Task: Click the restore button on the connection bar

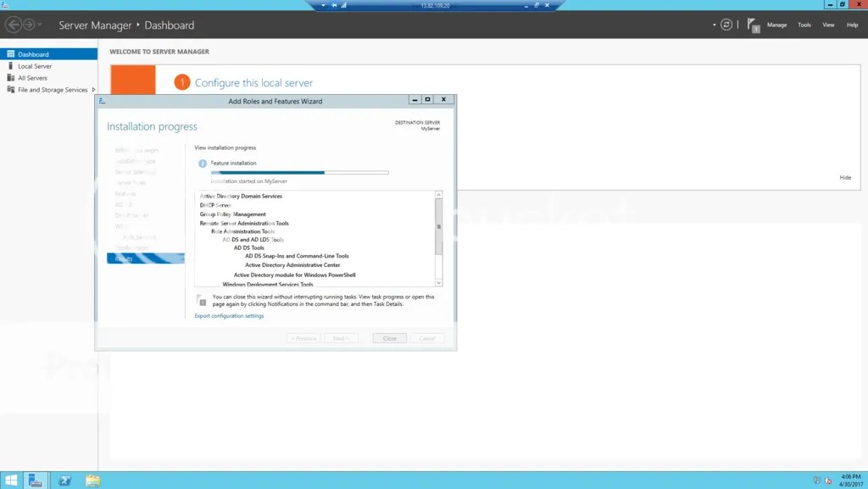Action: click(536, 5)
